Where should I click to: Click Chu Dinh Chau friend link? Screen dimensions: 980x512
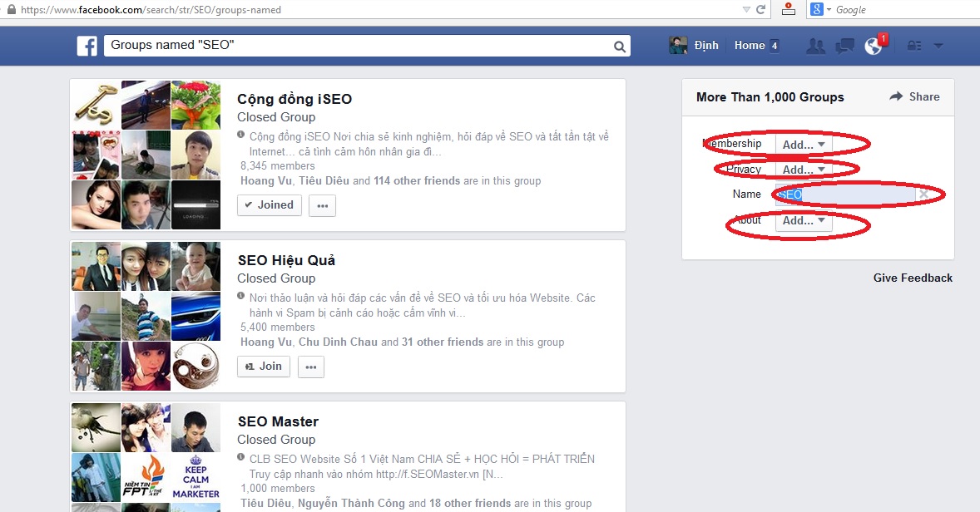tap(338, 342)
